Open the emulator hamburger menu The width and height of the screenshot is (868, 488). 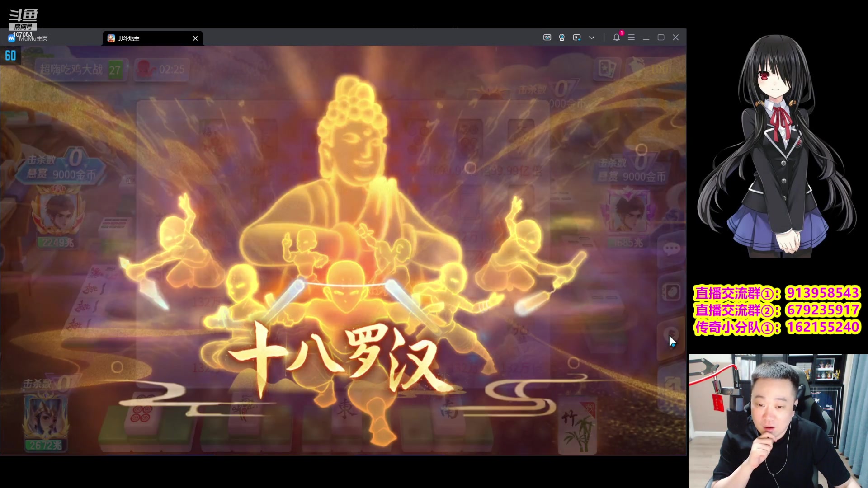click(x=632, y=38)
